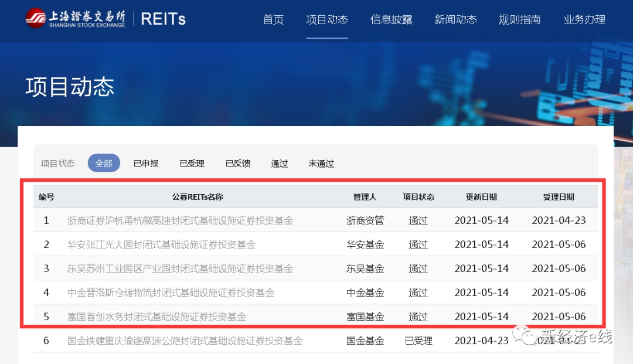Click the 通过 status of 富国基金 row

coord(418,317)
